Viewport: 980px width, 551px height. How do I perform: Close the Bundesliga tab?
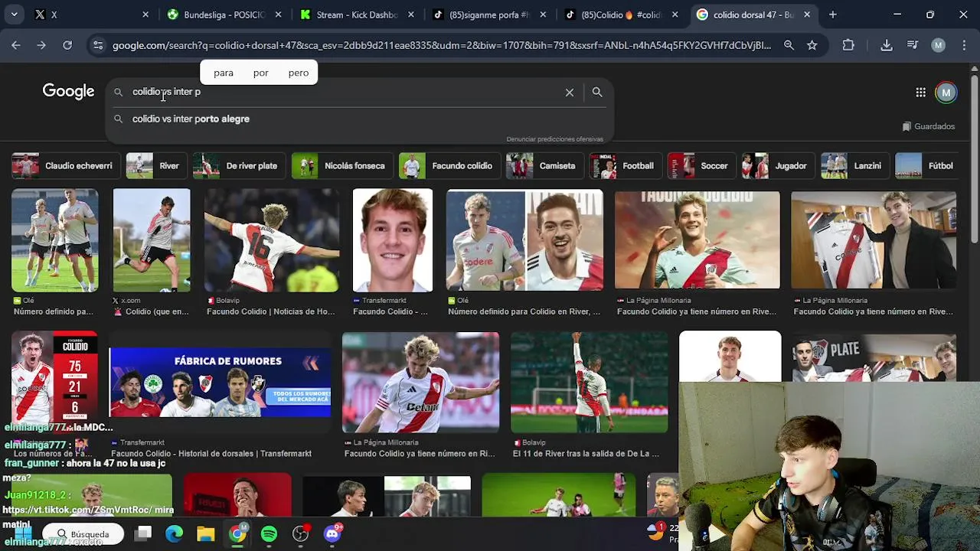(278, 15)
